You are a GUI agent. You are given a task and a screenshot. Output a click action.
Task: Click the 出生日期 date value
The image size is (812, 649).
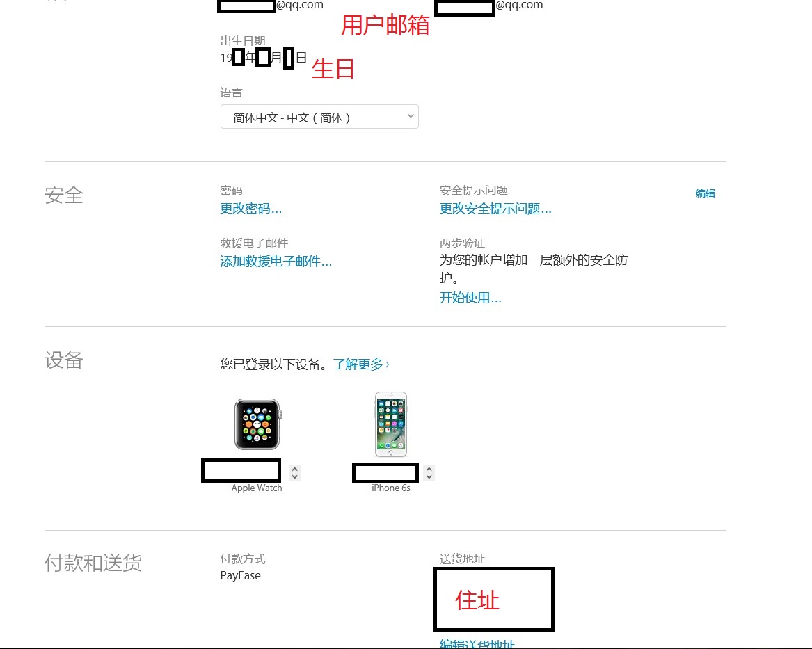coord(264,58)
